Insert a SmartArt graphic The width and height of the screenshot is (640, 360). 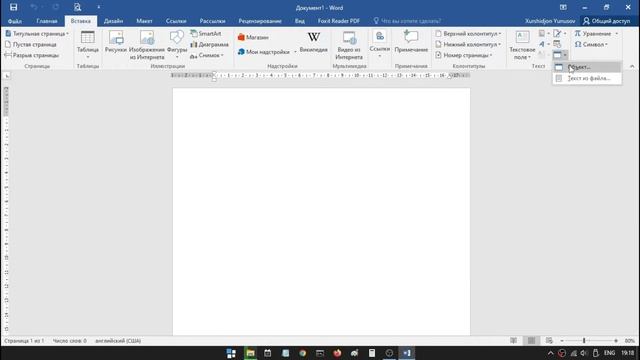click(206, 33)
